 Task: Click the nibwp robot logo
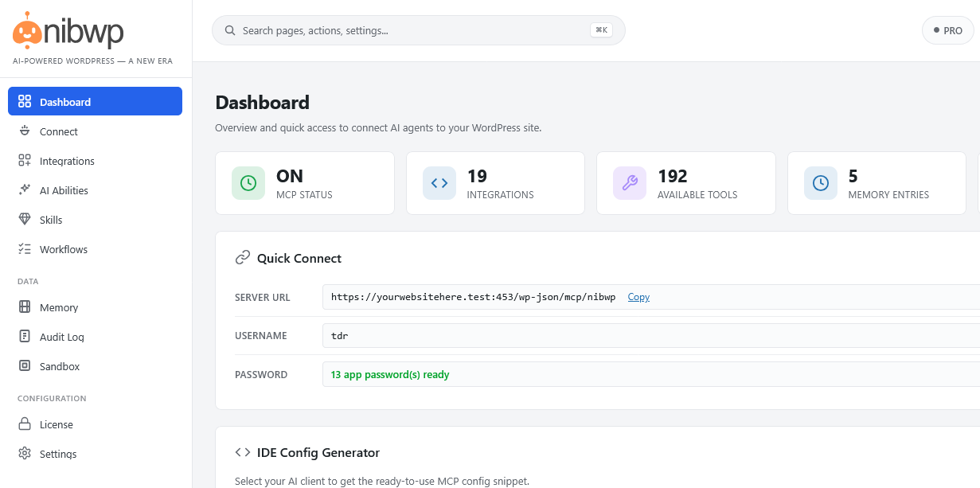27,32
